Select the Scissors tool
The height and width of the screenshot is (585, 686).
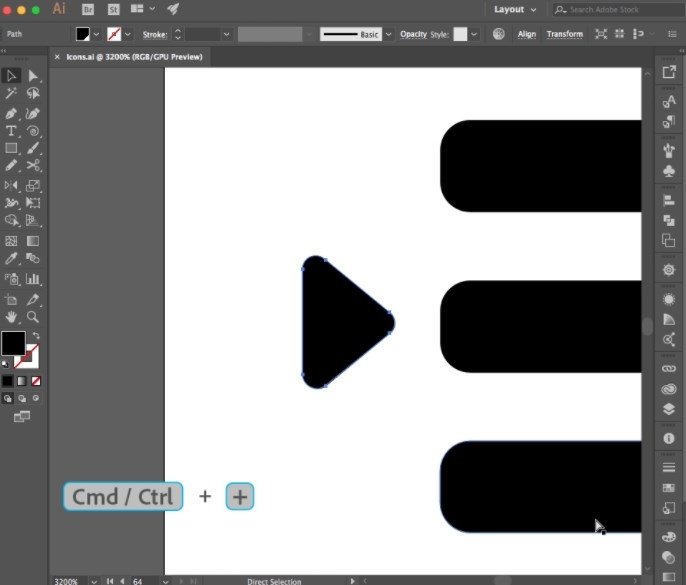tap(33, 165)
